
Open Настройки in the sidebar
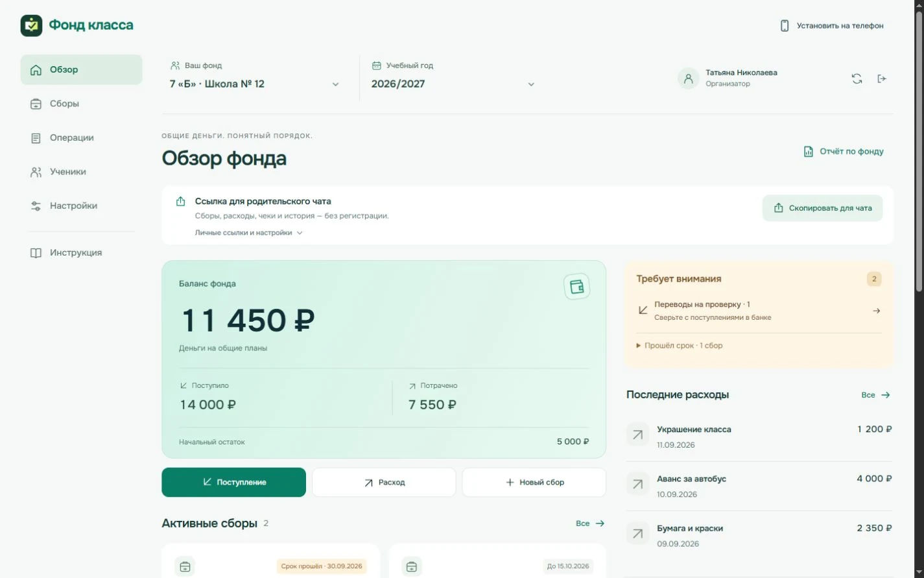[81, 206]
